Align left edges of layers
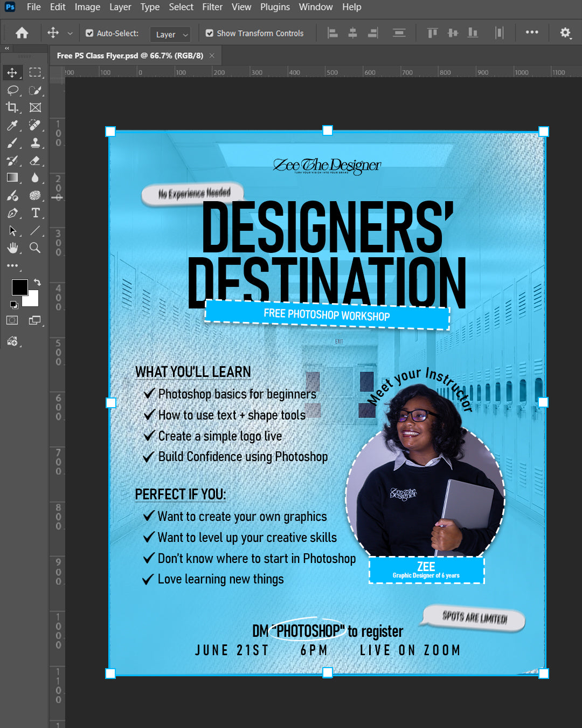Image resolution: width=582 pixels, height=728 pixels. tap(333, 33)
